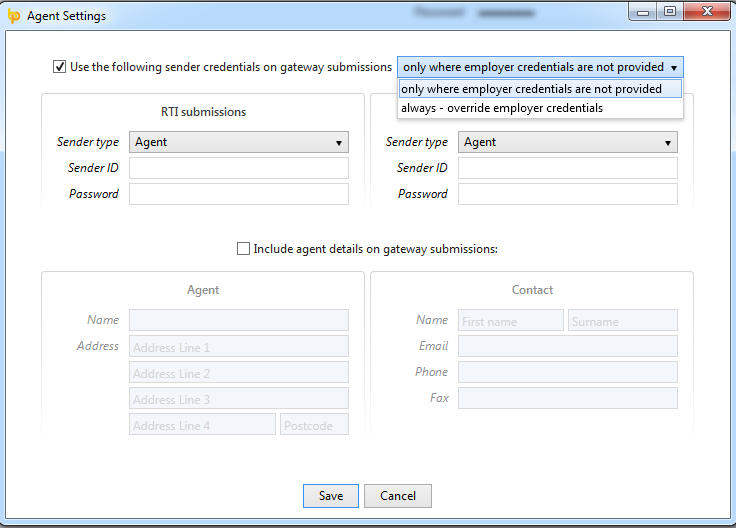The height and width of the screenshot is (528, 736).
Task: Click the Agent Name field
Action: pyautogui.click(x=239, y=320)
